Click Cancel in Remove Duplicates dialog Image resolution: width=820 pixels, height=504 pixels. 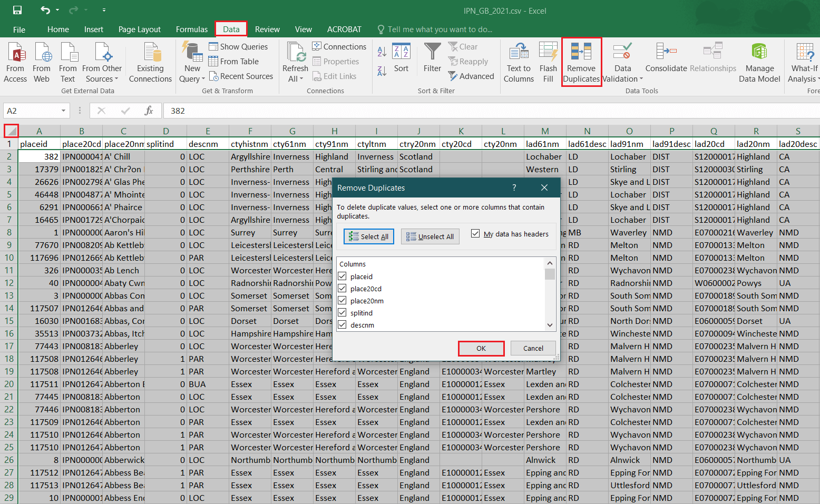533,348
